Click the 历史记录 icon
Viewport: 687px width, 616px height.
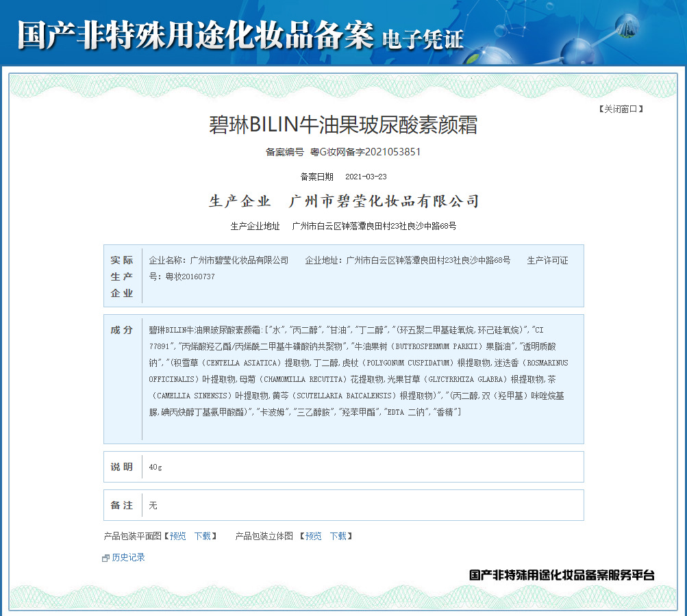click(x=105, y=558)
